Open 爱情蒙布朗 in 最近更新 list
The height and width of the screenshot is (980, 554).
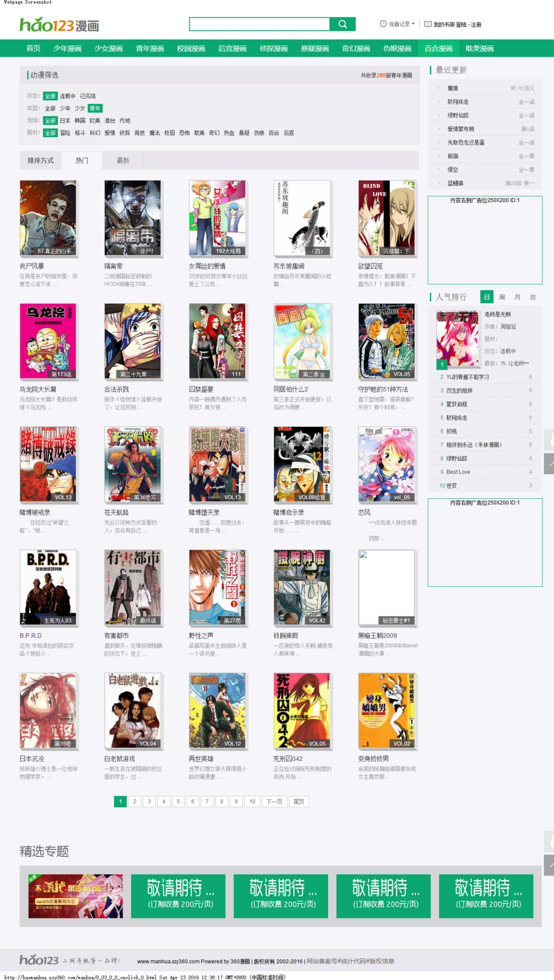coord(460,129)
